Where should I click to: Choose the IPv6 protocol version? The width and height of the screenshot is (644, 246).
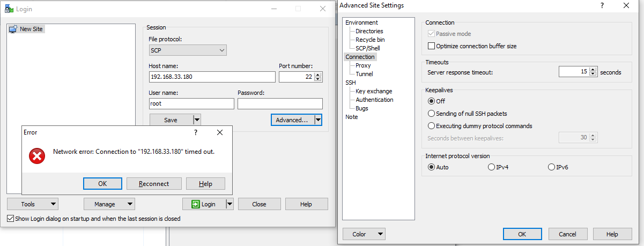[x=551, y=167]
